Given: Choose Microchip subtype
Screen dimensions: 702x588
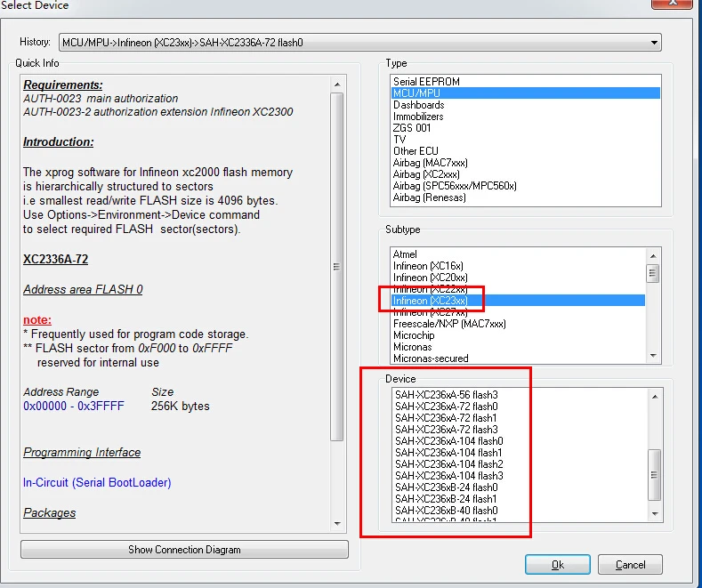Looking at the screenshot, I should coord(518,335).
